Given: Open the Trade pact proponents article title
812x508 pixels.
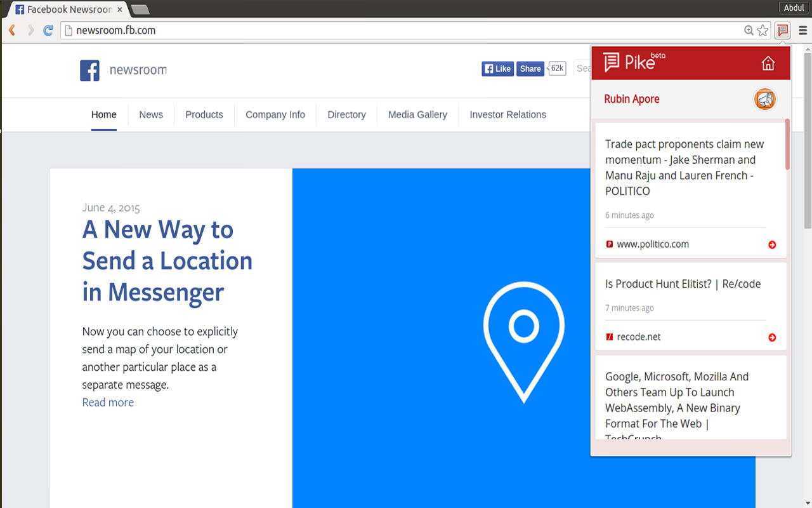Looking at the screenshot, I should coord(684,168).
